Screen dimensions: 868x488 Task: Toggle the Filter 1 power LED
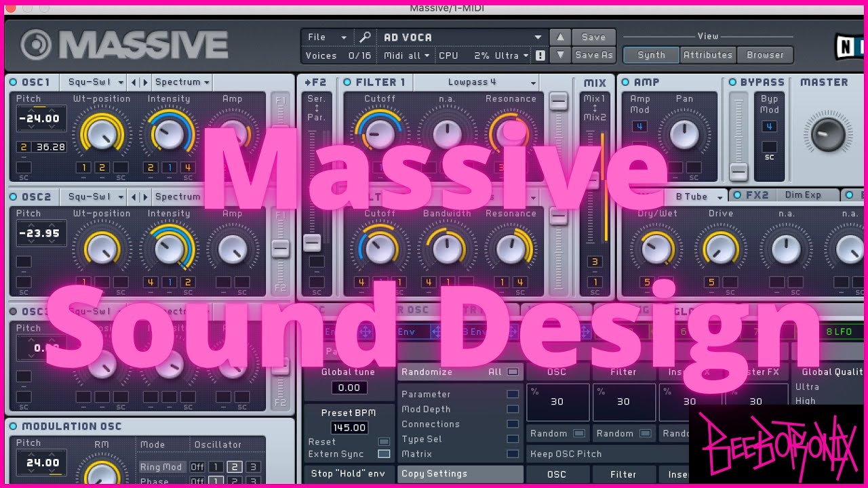(x=348, y=83)
